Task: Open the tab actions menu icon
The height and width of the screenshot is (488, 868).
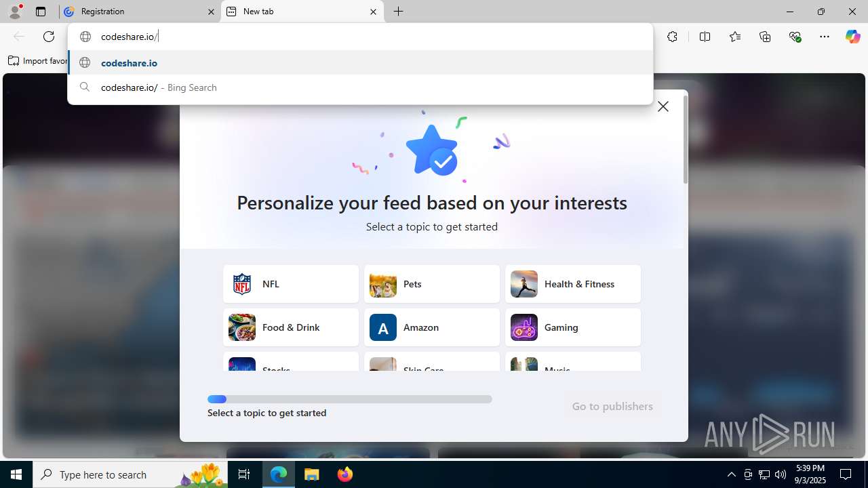Action: [x=41, y=12]
